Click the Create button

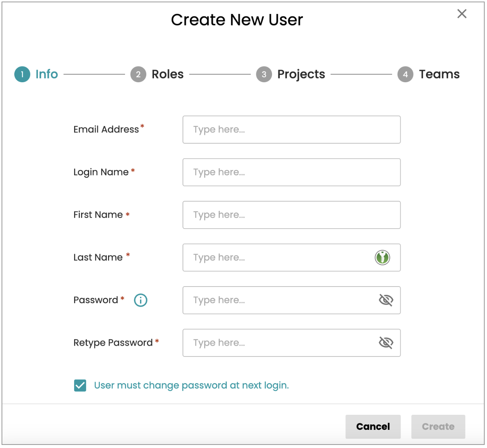click(438, 426)
